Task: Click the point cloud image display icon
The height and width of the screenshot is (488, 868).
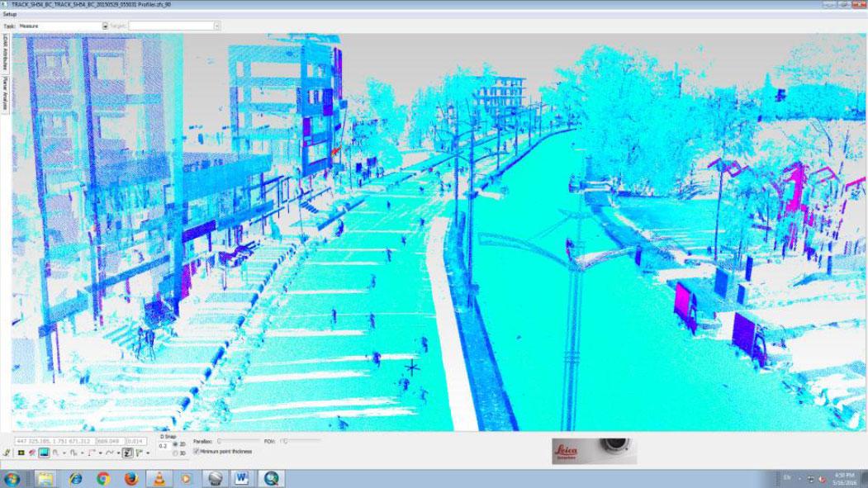Action: pos(43,453)
